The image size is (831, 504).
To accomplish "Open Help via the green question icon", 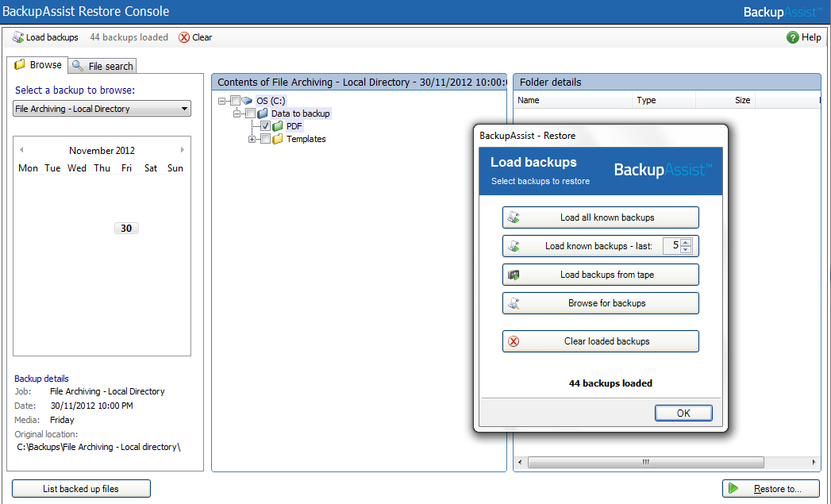I will tap(792, 37).
